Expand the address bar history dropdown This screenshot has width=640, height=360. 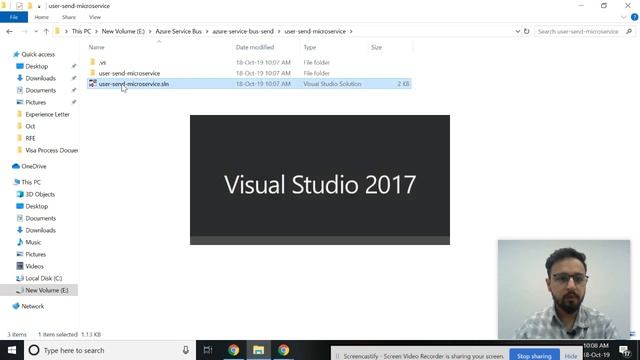tap(518, 31)
